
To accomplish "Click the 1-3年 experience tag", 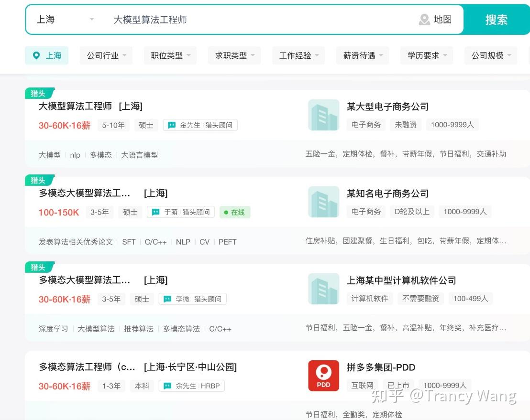I will coord(111,386).
